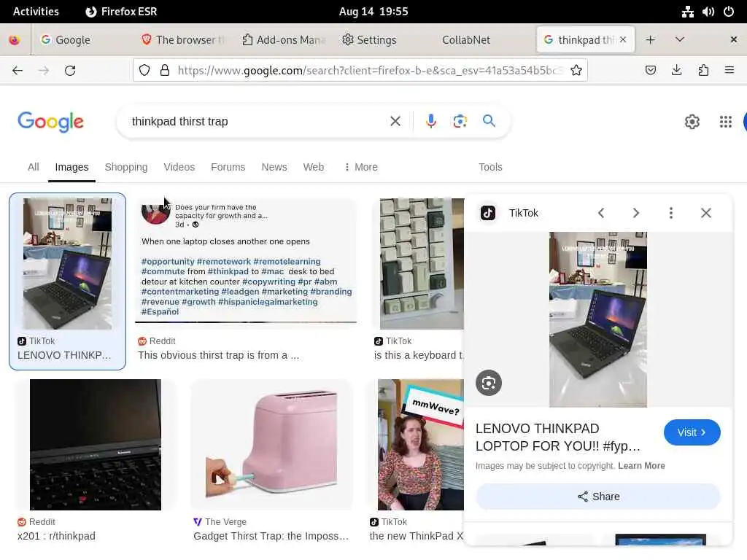This screenshot has width=747, height=560.
Task: Open the network status indicator
Action: tap(687, 12)
